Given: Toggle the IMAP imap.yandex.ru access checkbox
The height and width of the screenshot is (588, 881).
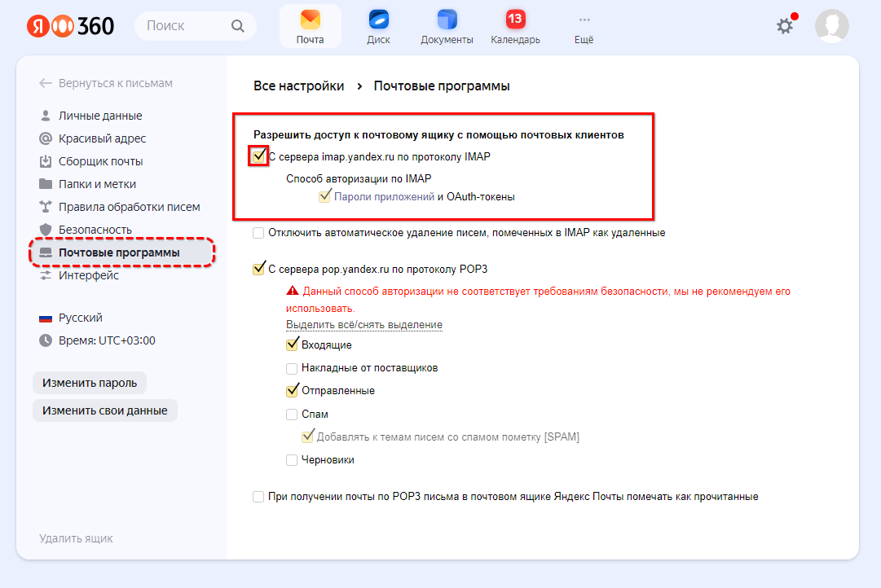Looking at the screenshot, I should click(258, 156).
